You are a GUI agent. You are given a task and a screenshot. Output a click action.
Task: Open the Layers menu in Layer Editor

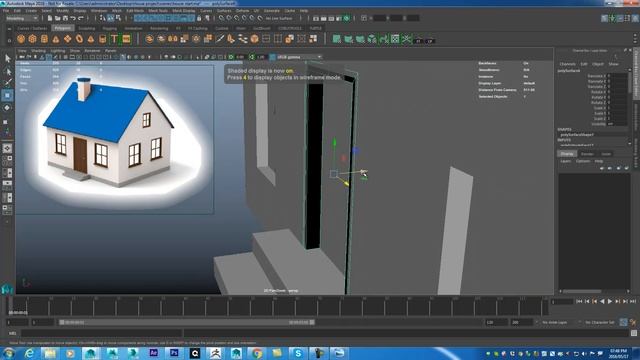[565, 161]
